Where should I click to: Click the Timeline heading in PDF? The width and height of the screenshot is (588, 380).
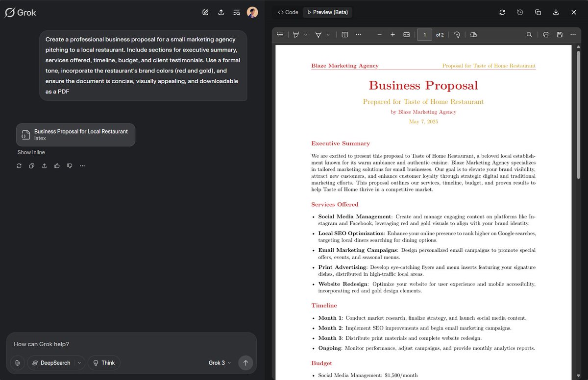324,306
